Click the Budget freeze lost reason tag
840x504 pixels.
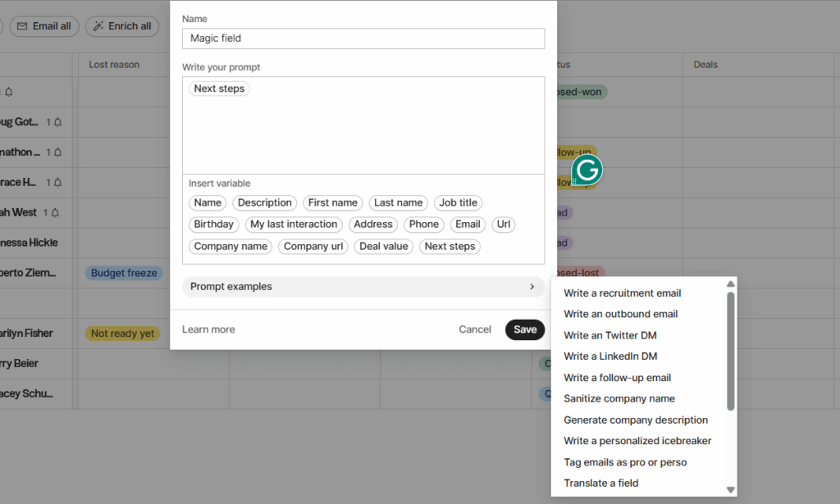124,273
